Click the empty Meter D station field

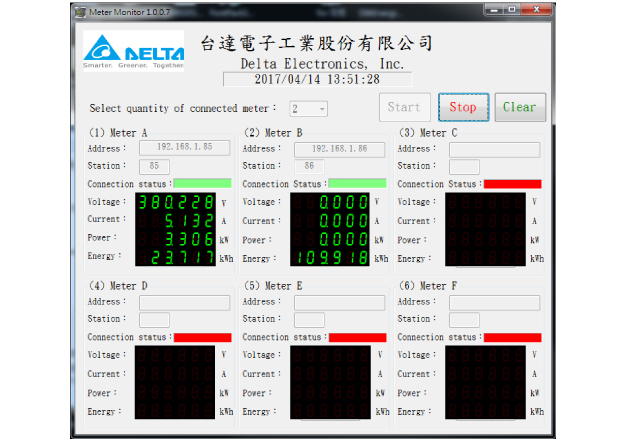click(x=154, y=320)
